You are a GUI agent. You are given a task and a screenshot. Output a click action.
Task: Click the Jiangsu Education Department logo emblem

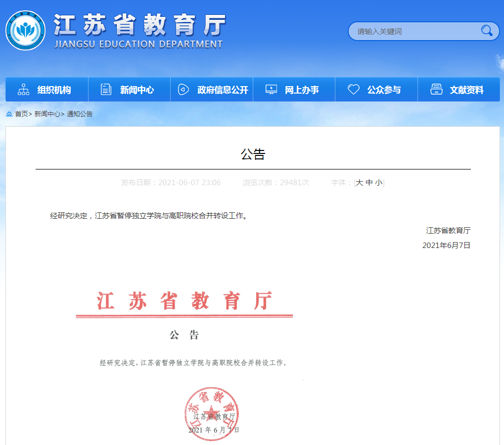25,31
